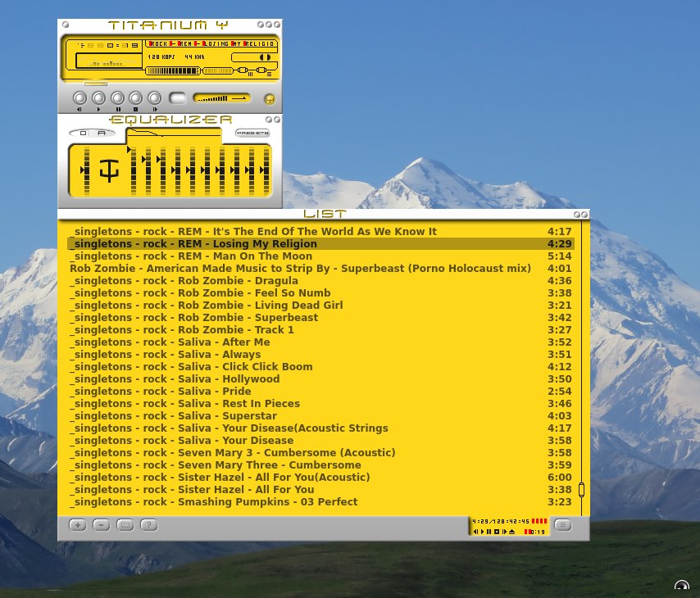Select "Saliva - Always" in playlist
The height and width of the screenshot is (598, 700).
point(320,354)
